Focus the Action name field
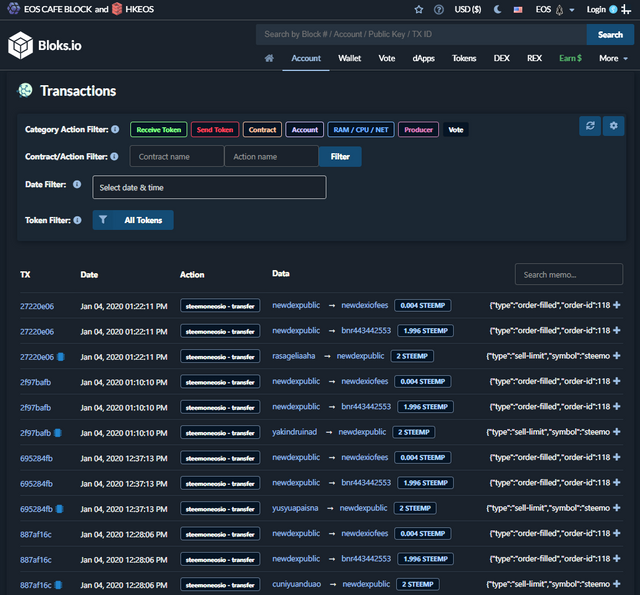 coord(271,156)
